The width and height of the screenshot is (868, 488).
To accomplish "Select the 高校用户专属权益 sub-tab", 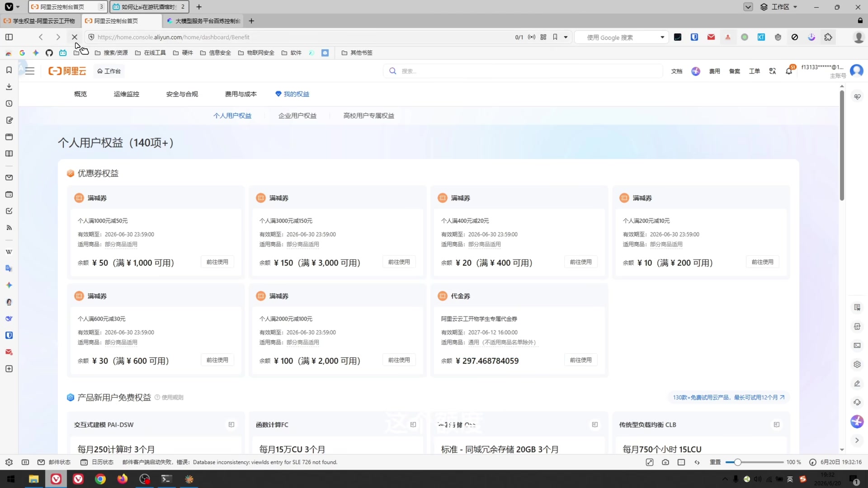I will (369, 116).
